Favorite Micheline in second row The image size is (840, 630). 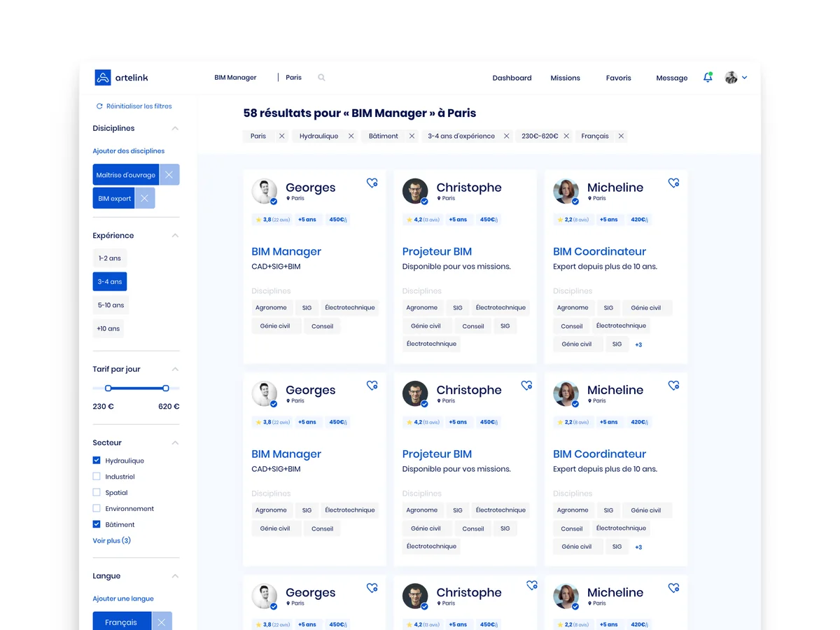(x=673, y=385)
